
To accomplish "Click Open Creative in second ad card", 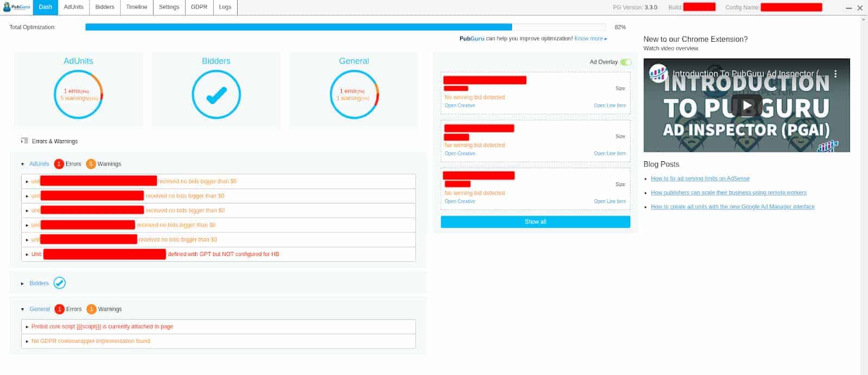I will (x=460, y=154).
